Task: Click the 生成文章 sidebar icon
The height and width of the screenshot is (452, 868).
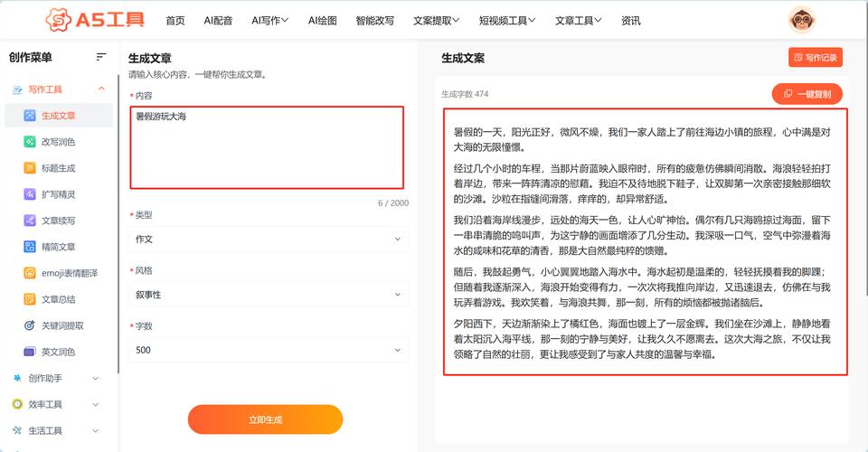Action: tap(30, 116)
